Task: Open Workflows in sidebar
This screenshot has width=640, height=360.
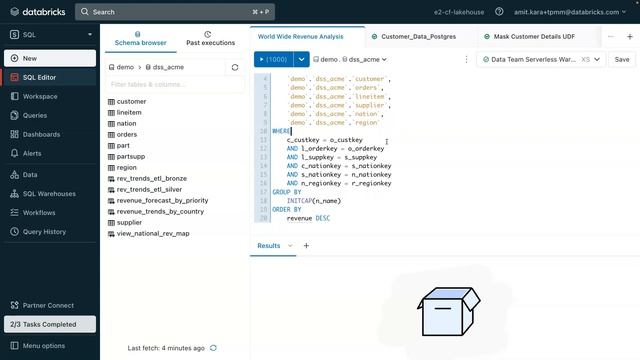Action: click(50, 213)
